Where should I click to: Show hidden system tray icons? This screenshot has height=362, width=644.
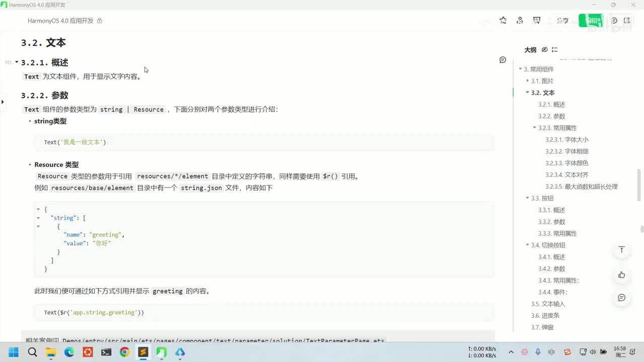click(511, 352)
